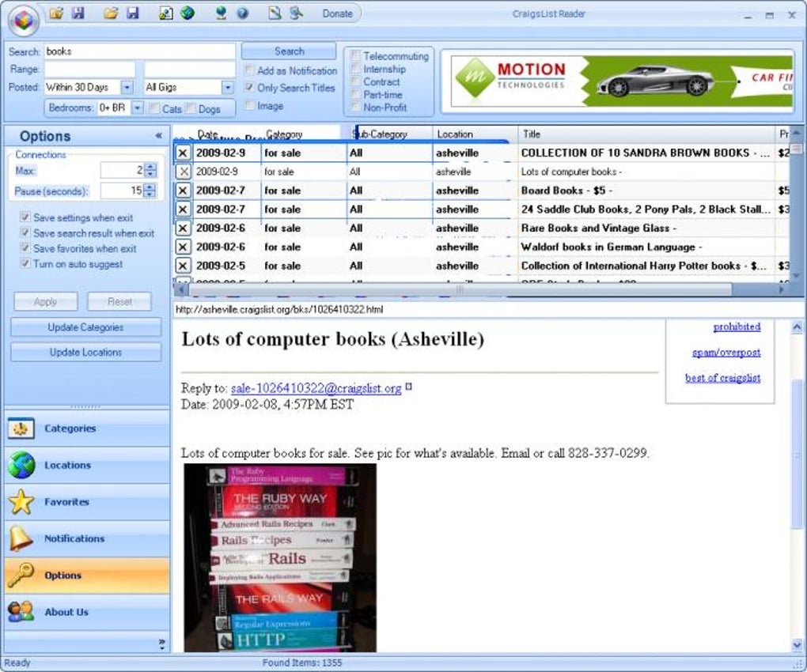Toggle Save search result when exit
The image size is (807, 672).
pyautogui.click(x=25, y=232)
